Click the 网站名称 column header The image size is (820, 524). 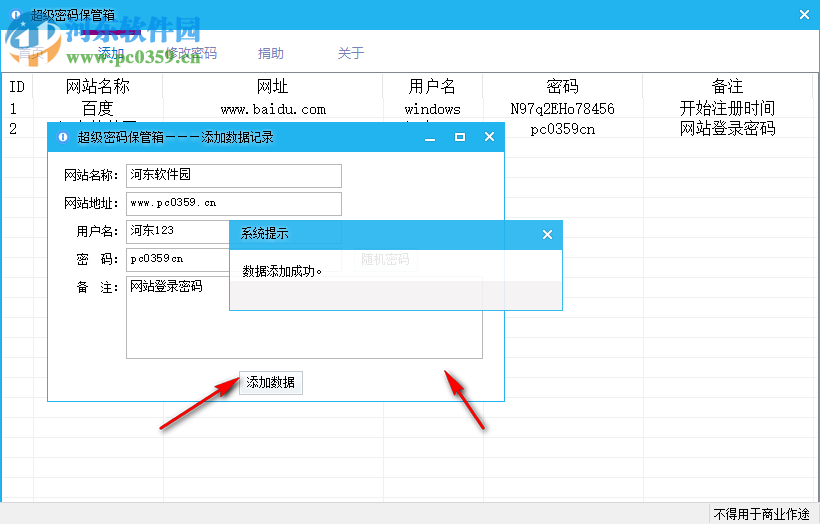click(98, 86)
